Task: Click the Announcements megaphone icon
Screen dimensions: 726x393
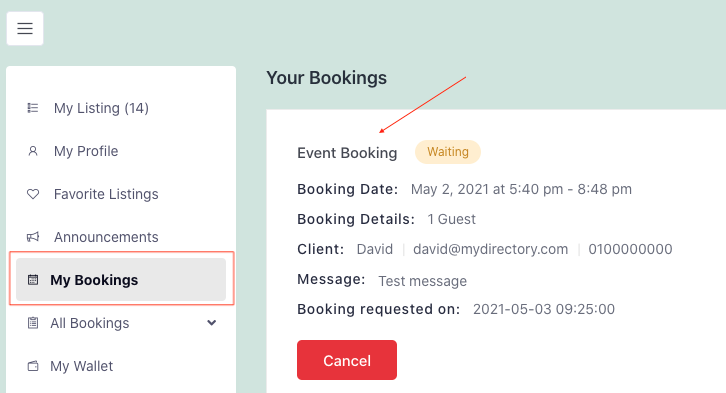Action: (33, 237)
